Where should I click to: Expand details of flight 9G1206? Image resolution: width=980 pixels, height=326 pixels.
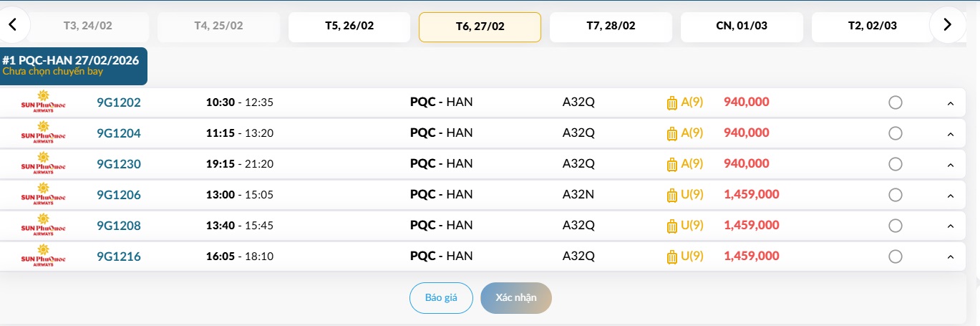point(951,196)
